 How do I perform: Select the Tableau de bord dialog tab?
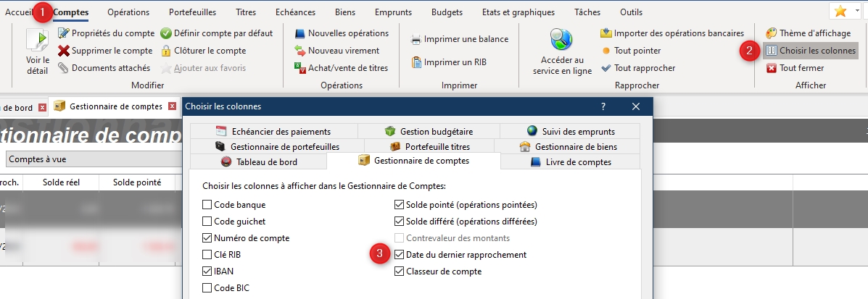pyautogui.click(x=258, y=162)
